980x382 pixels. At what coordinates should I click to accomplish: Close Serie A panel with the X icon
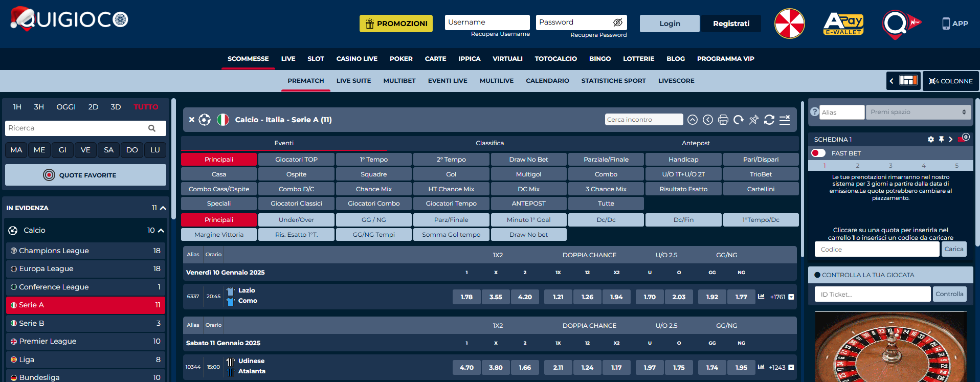[x=192, y=120]
